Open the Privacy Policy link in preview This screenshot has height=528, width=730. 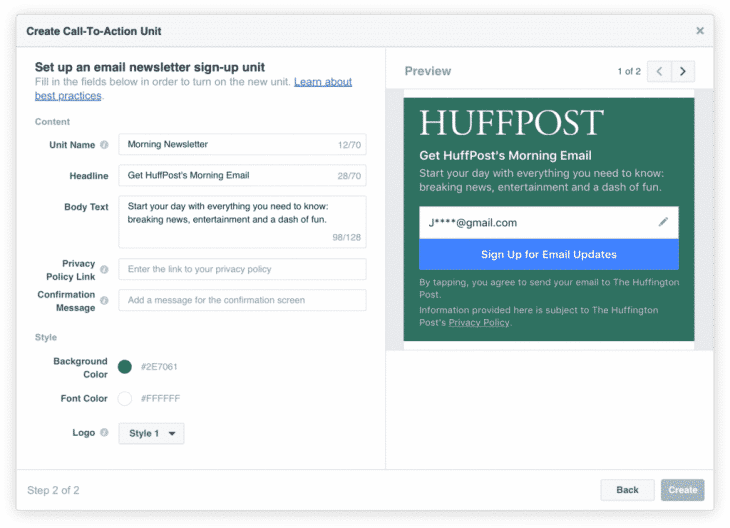pos(479,323)
